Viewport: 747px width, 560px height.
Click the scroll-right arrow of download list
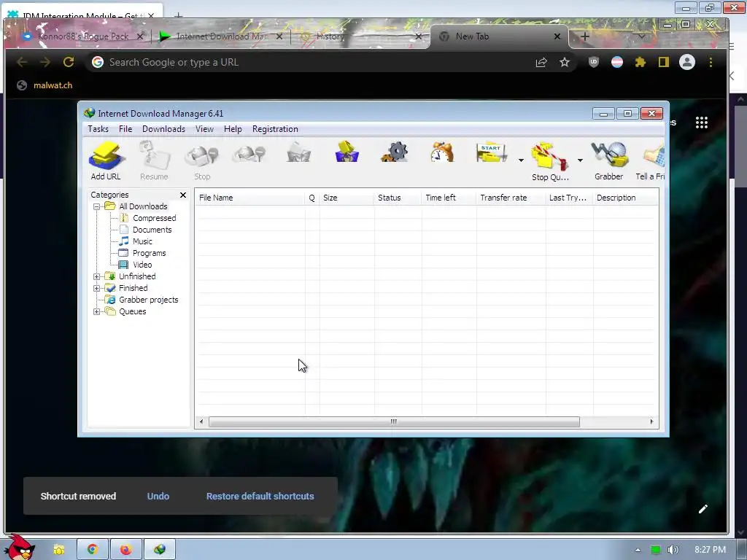pos(651,422)
